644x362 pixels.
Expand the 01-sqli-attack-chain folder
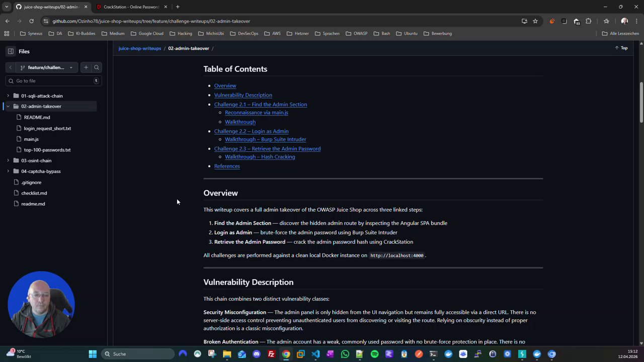8,96
